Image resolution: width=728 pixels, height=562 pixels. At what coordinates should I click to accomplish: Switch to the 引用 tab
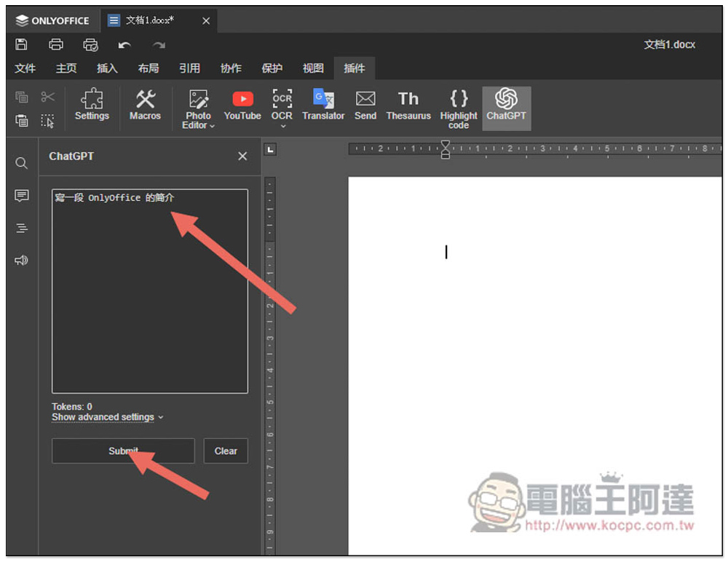click(189, 68)
